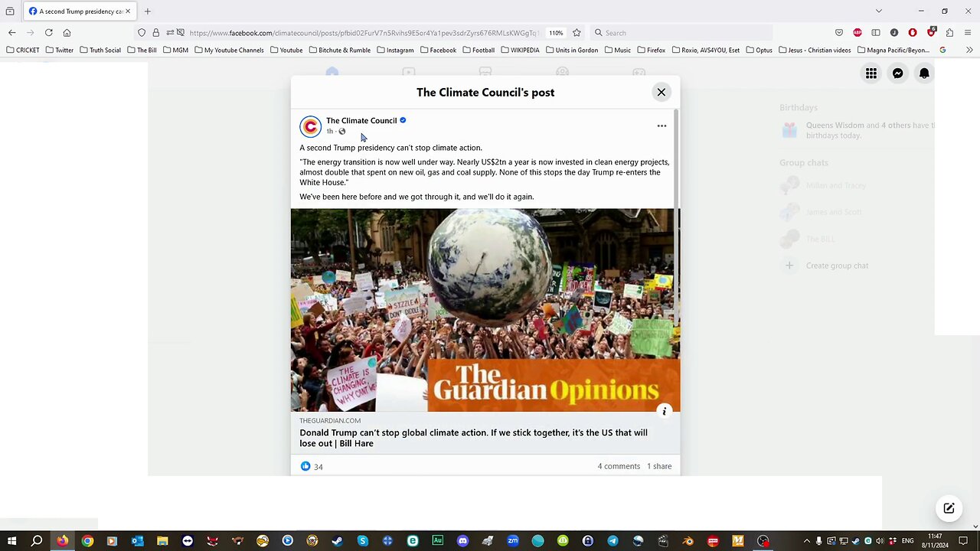Image resolution: width=980 pixels, height=551 pixels.
Task: Close the 'A second Trump presidency' tab
Action: point(128,11)
